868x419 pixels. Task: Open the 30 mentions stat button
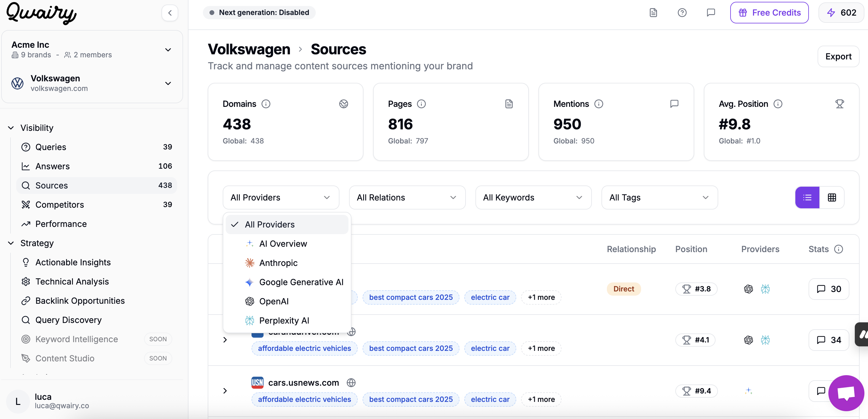829,289
